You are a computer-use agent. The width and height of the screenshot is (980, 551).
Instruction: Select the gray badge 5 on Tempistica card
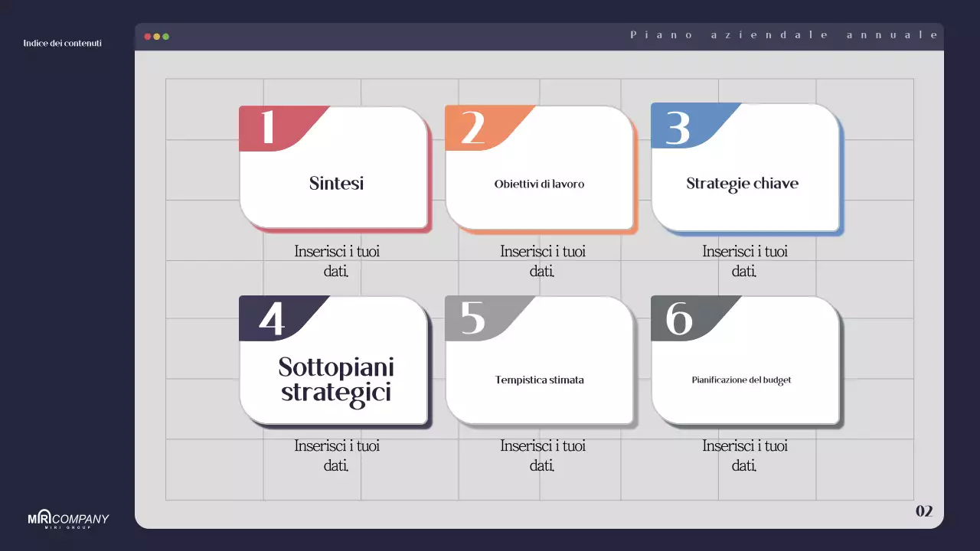coord(473,319)
